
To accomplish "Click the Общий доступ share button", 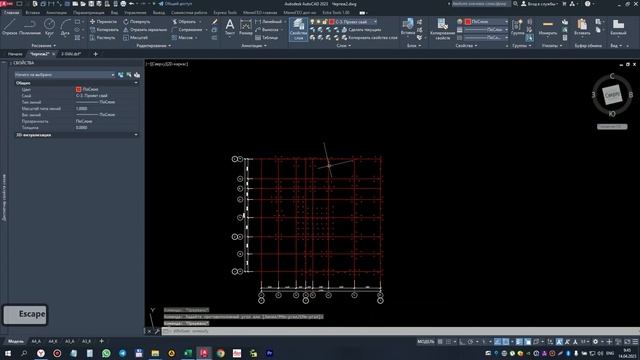I will (x=175, y=4).
